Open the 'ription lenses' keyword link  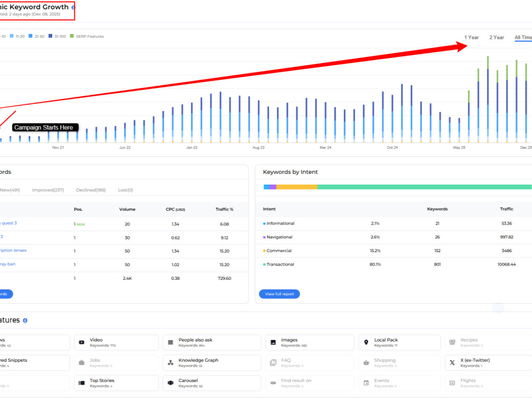13,251
